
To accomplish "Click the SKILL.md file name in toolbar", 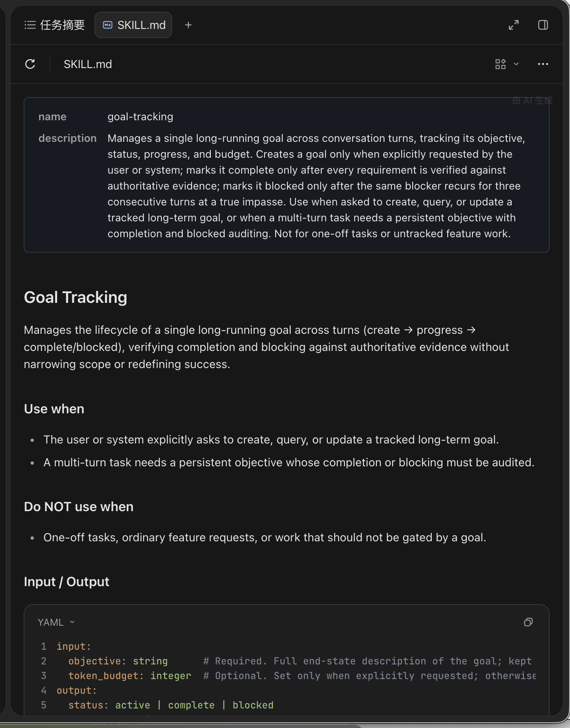I will 88,64.
